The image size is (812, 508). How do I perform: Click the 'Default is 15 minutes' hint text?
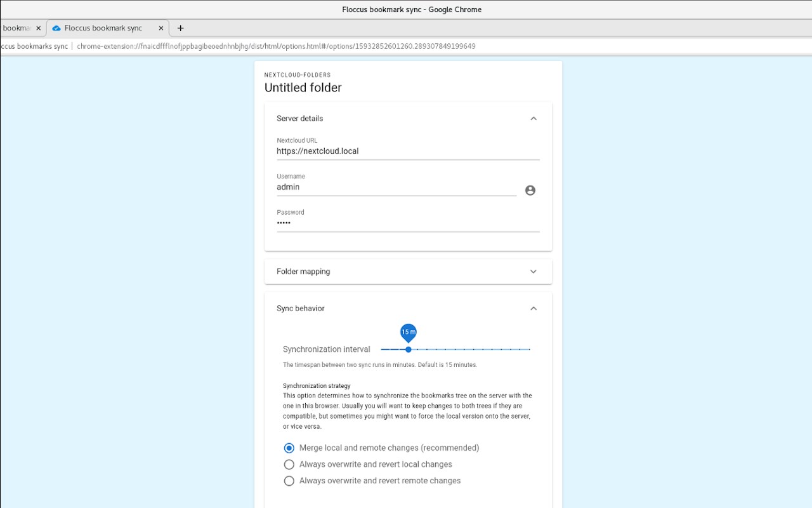point(447,365)
